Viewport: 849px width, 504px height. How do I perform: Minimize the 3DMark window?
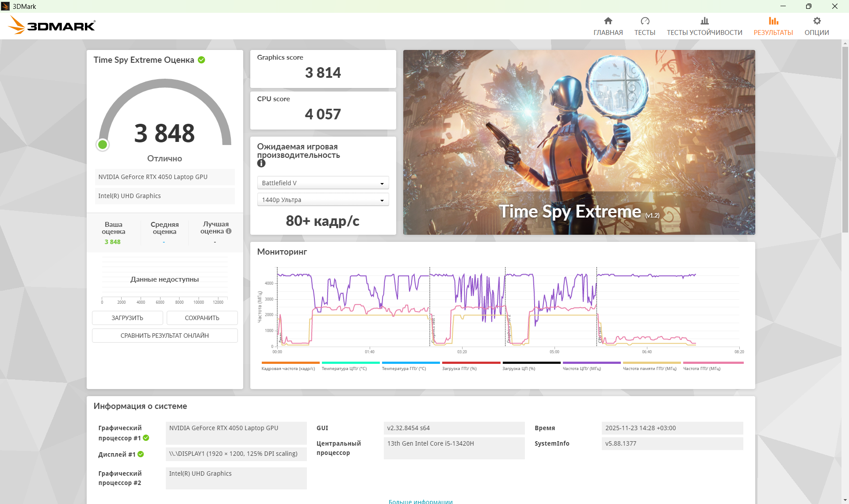(783, 6)
